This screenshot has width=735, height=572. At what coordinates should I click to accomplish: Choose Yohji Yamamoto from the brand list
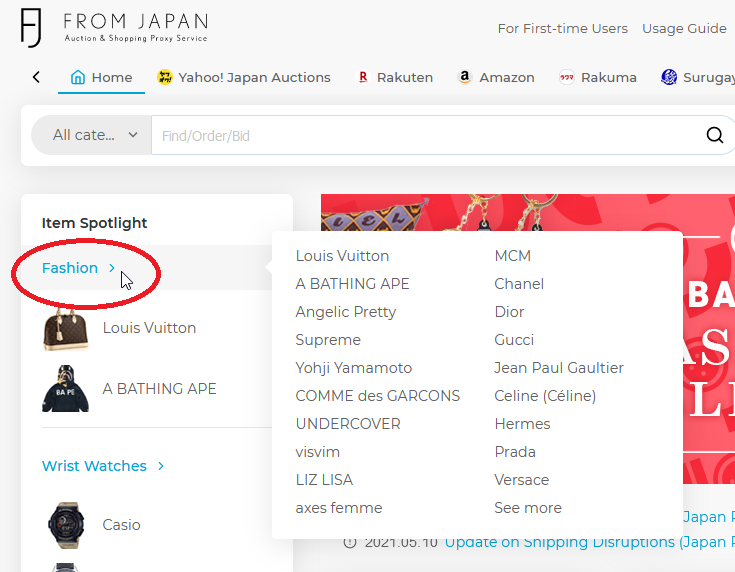354,368
